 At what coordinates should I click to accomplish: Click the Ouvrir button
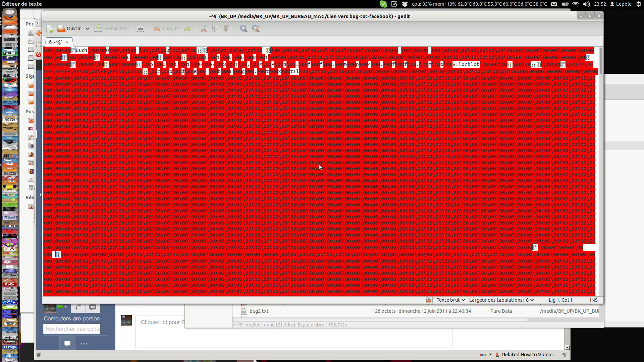(x=70, y=29)
